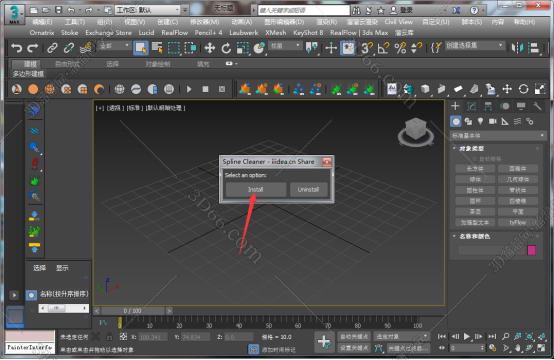Screen dimensions: 554x360
Task: Open the workspace selector dropdown
Action: pos(148,10)
